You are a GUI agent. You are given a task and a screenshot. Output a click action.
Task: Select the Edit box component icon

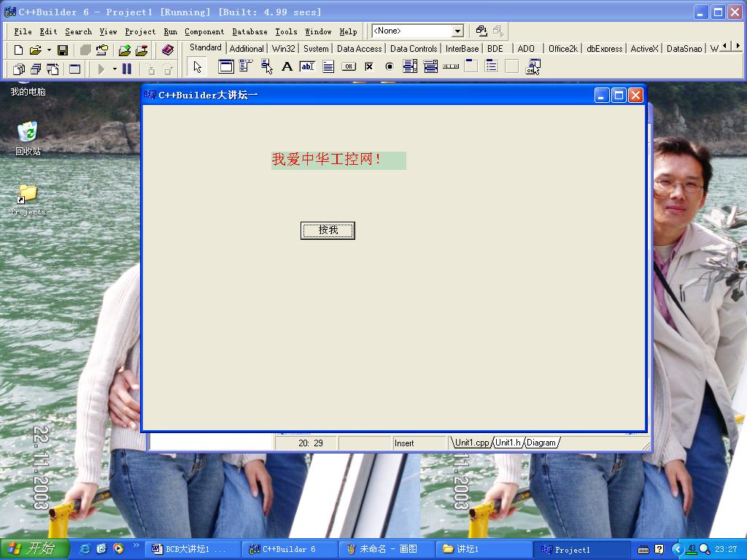(x=307, y=66)
